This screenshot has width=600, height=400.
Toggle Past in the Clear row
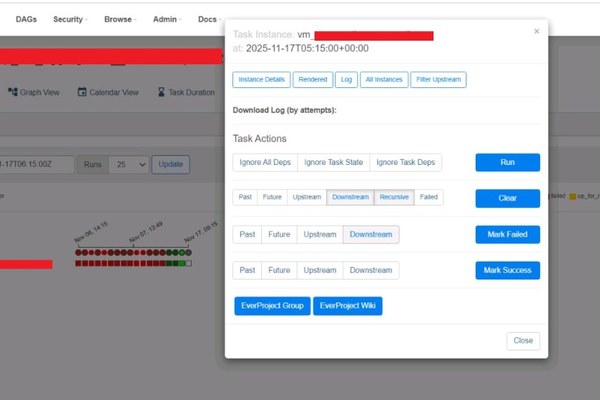(x=245, y=197)
